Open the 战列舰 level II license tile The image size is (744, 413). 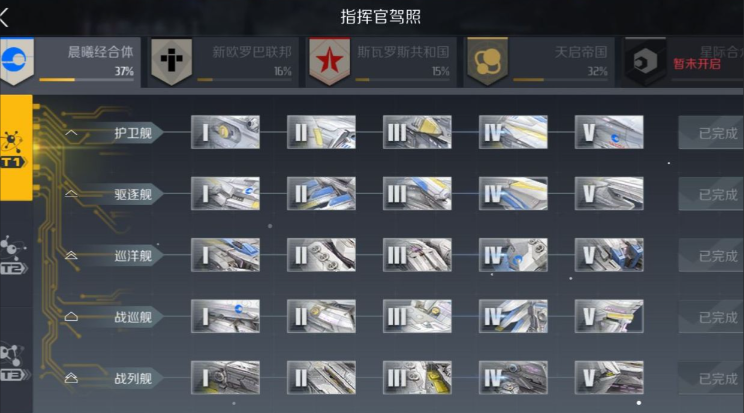coord(321,378)
